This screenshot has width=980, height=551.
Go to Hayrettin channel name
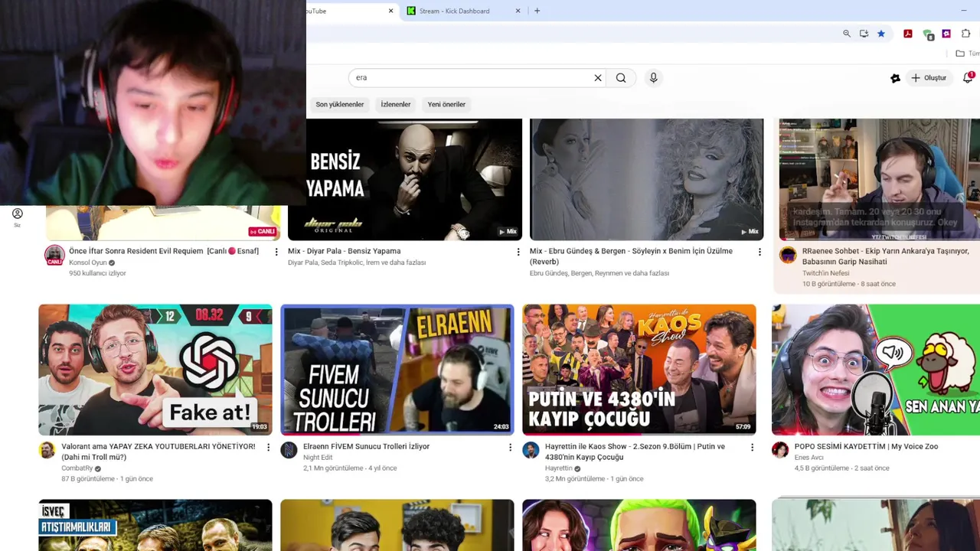pos(559,468)
